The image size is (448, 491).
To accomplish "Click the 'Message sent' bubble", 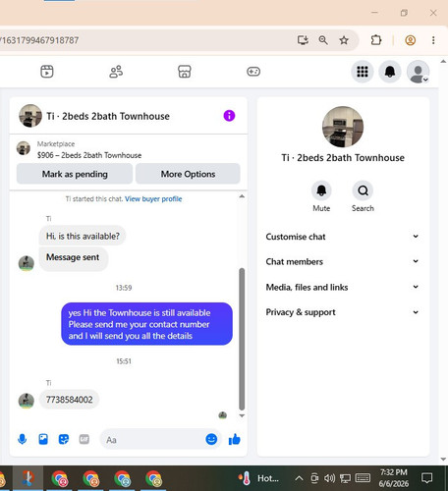I will point(73,257).
